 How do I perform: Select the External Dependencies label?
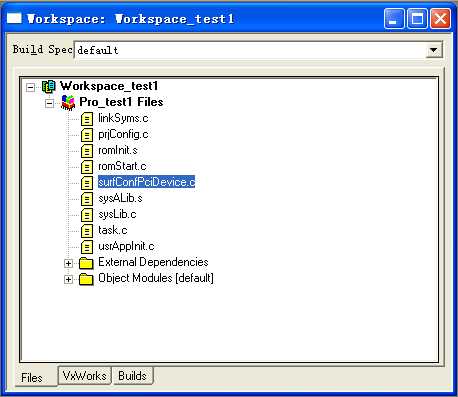153,262
